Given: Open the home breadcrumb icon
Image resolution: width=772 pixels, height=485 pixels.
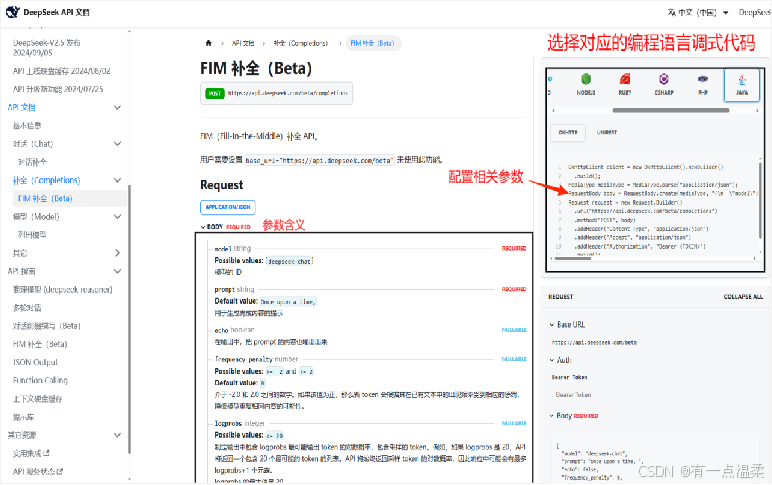Looking at the screenshot, I should click(x=208, y=43).
